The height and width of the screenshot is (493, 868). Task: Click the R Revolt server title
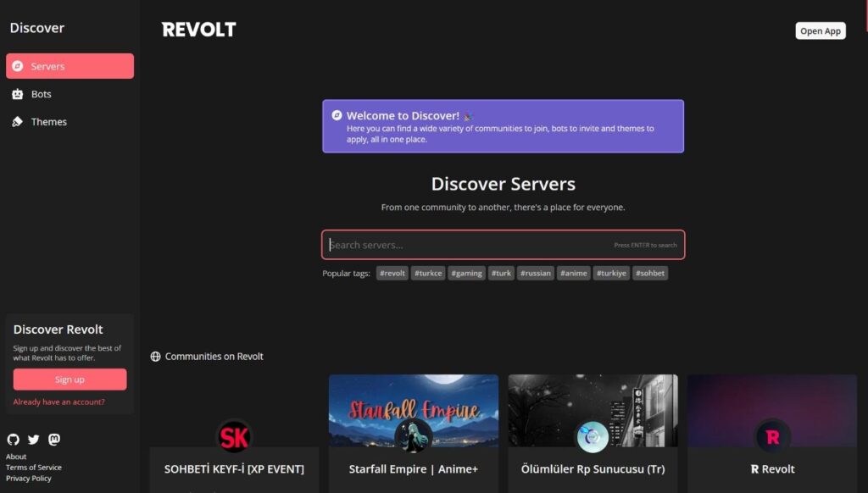772,469
